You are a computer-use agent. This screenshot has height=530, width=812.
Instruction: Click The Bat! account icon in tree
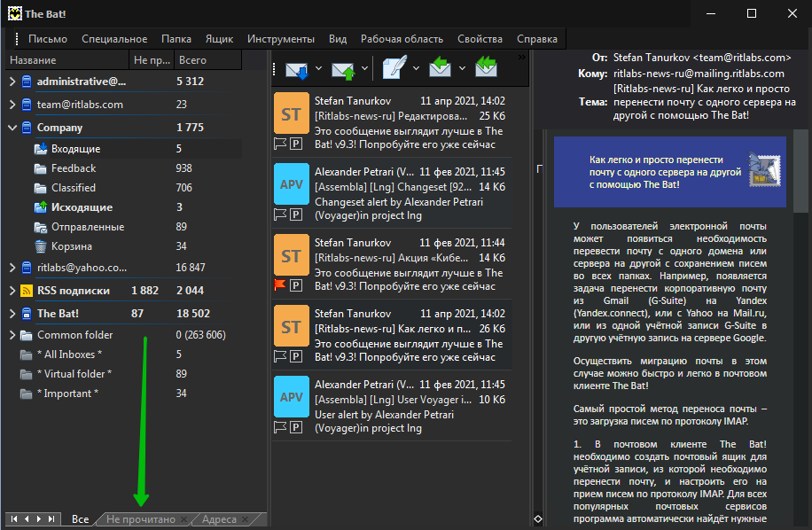pyautogui.click(x=27, y=314)
